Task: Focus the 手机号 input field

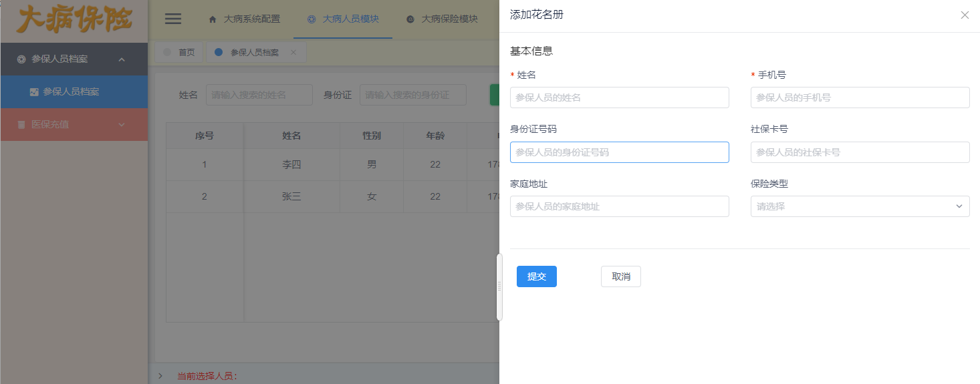Action: click(x=860, y=98)
